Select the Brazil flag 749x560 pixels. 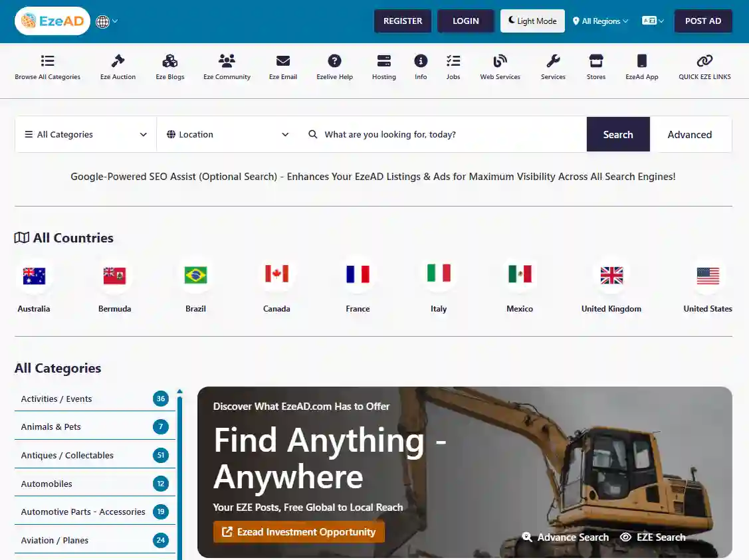[195, 275]
